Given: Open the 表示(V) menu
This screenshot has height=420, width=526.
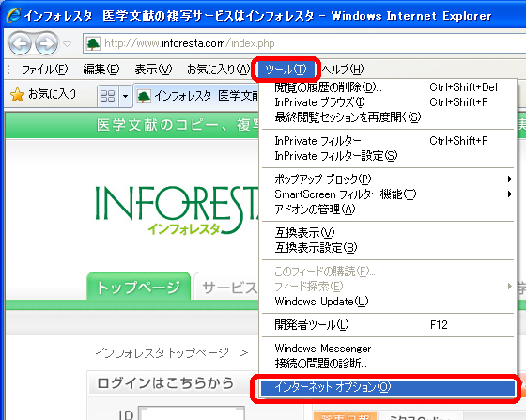Looking at the screenshot, I should pos(153,70).
